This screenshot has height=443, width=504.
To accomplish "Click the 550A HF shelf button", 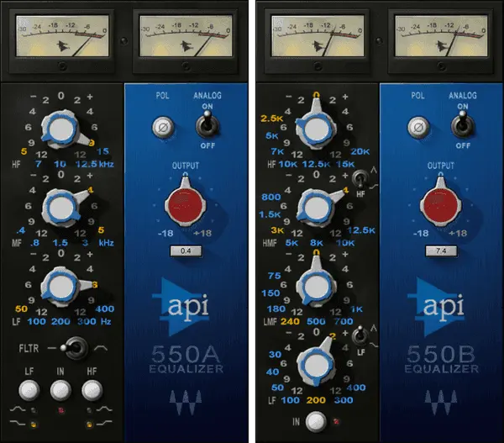I will click(92, 389).
